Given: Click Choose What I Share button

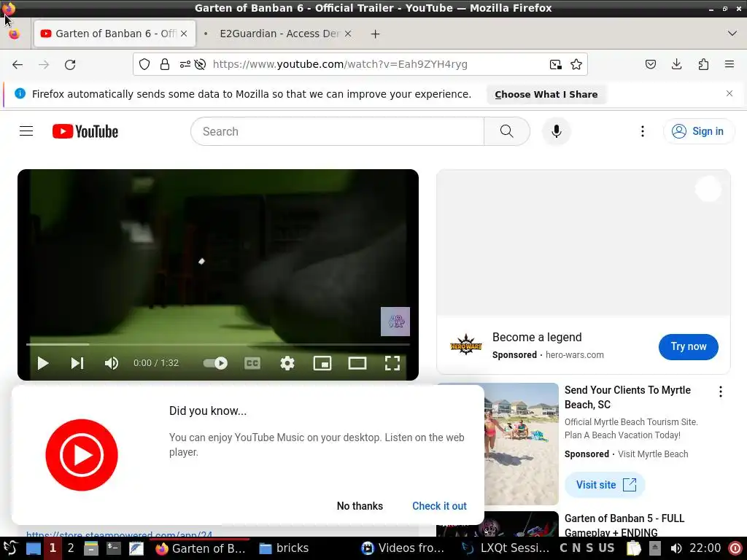Looking at the screenshot, I should tap(546, 94).
